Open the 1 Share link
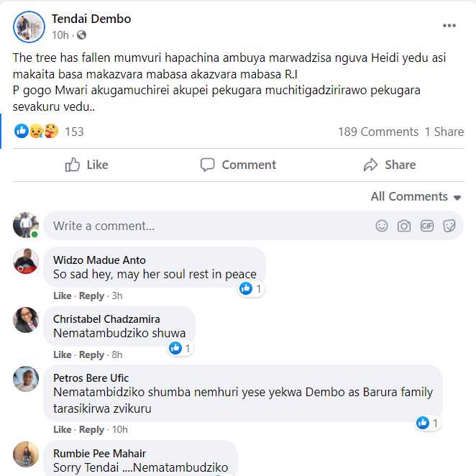This screenshot has width=476, height=476. [x=444, y=132]
